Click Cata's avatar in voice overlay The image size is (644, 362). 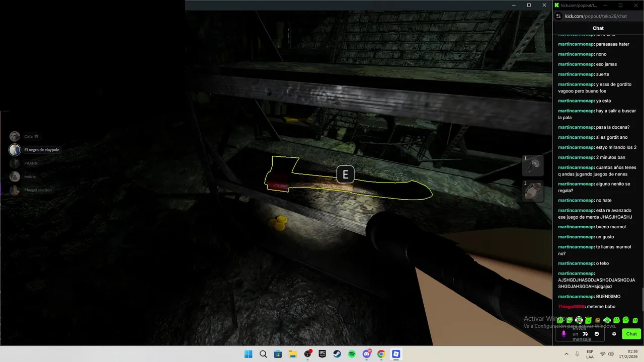tap(15, 136)
